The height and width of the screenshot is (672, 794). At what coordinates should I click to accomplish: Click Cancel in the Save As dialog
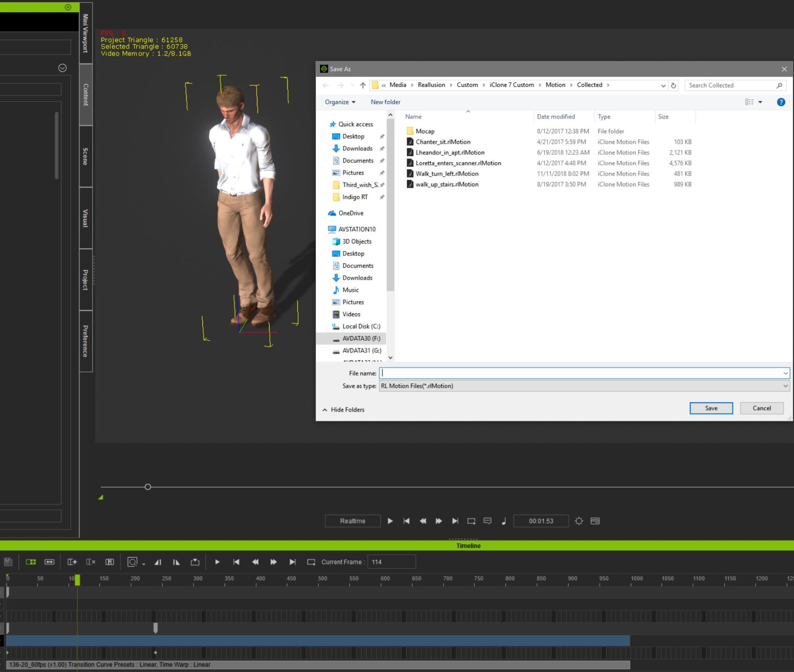tap(762, 408)
